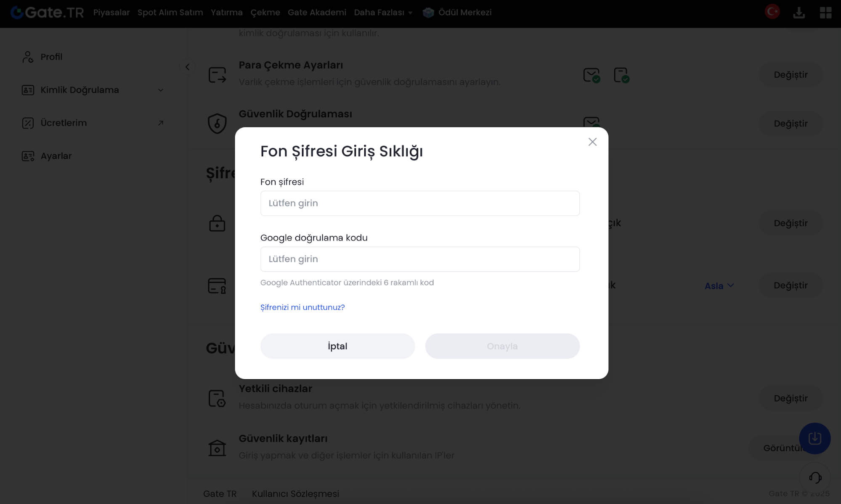841x504 pixels.
Task: Click the download icon in top bar
Action: (x=799, y=13)
